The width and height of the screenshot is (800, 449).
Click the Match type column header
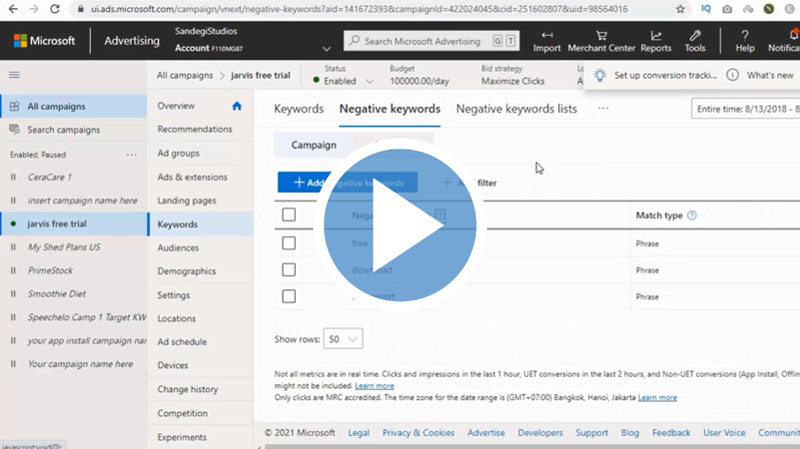[x=659, y=215]
